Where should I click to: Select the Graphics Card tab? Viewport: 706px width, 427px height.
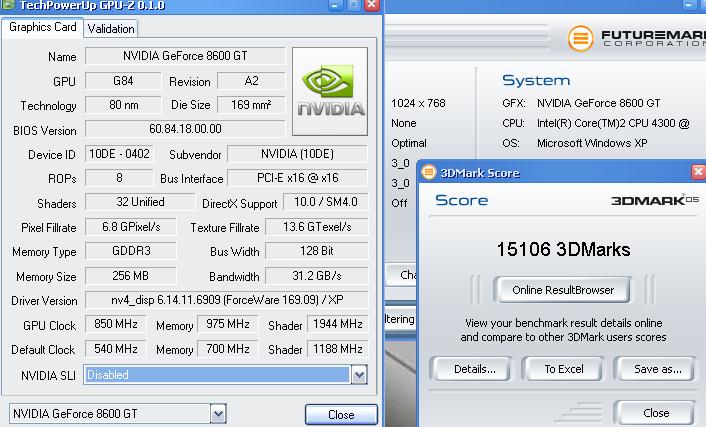coord(43,27)
